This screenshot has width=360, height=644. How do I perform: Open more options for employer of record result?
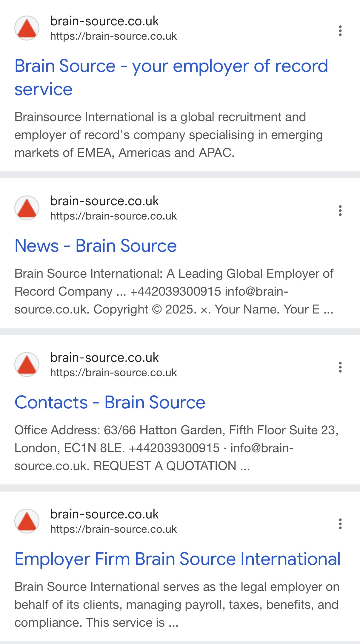pyautogui.click(x=340, y=31)
